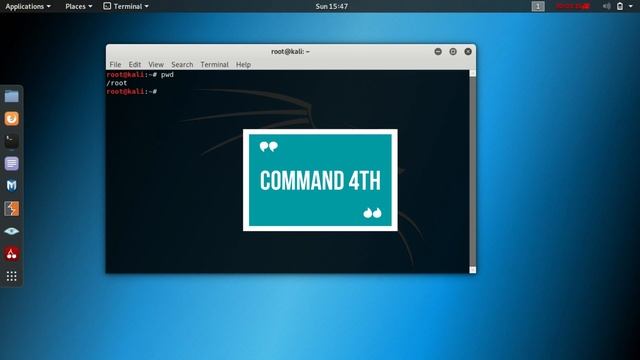Open the terminal File menu
Screen dimensions: 640x360
[x=115, y=64]
